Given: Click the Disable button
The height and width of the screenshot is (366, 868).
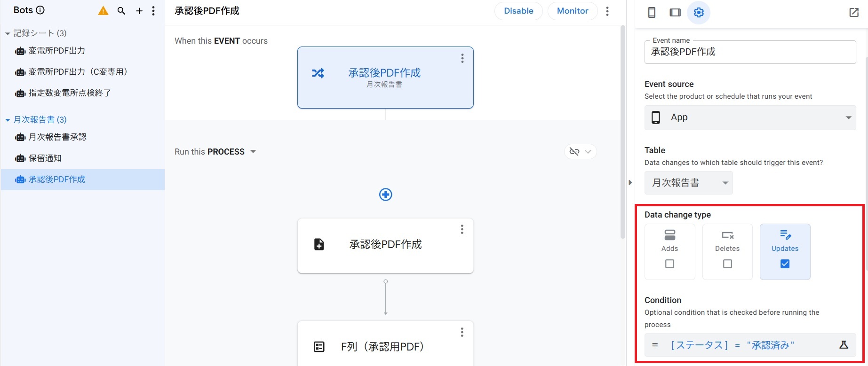Looking at the screenshot, I should tap(518, 11).
